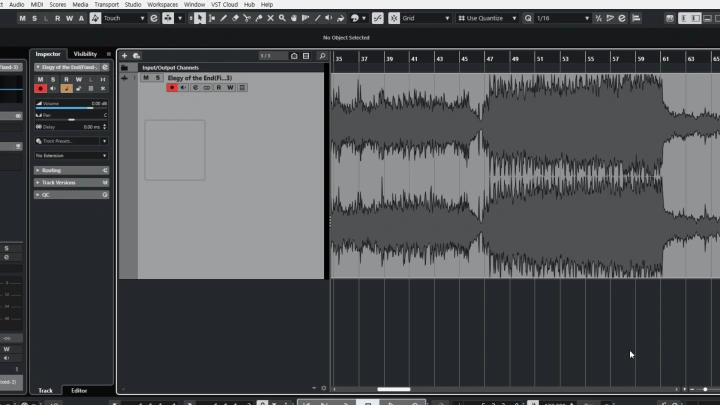Switch to the Visibility tab
Screen dimensions: 720x405
coord(85,54)
